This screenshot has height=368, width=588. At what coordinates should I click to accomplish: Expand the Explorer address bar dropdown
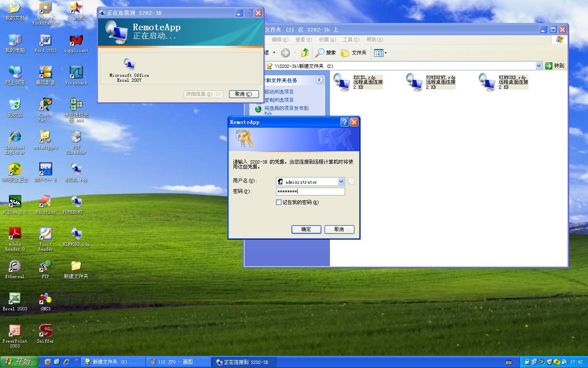point(539,65)
